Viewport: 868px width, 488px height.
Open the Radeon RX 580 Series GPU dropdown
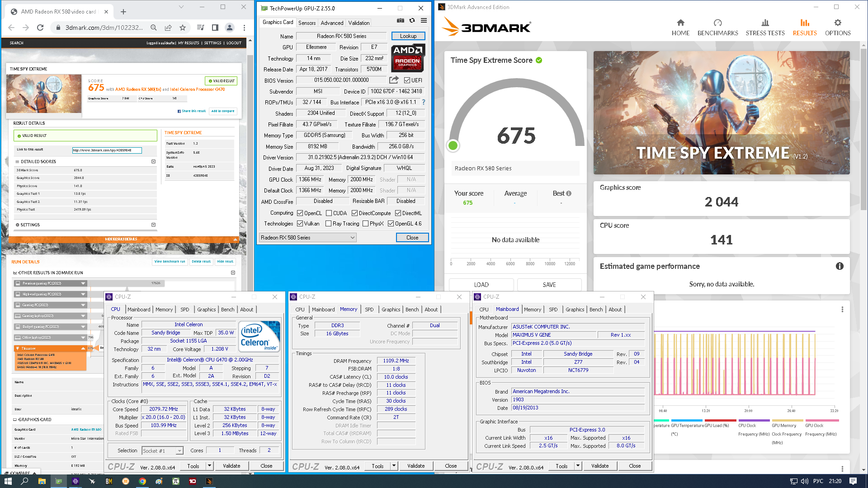click(x=308, y=238)
